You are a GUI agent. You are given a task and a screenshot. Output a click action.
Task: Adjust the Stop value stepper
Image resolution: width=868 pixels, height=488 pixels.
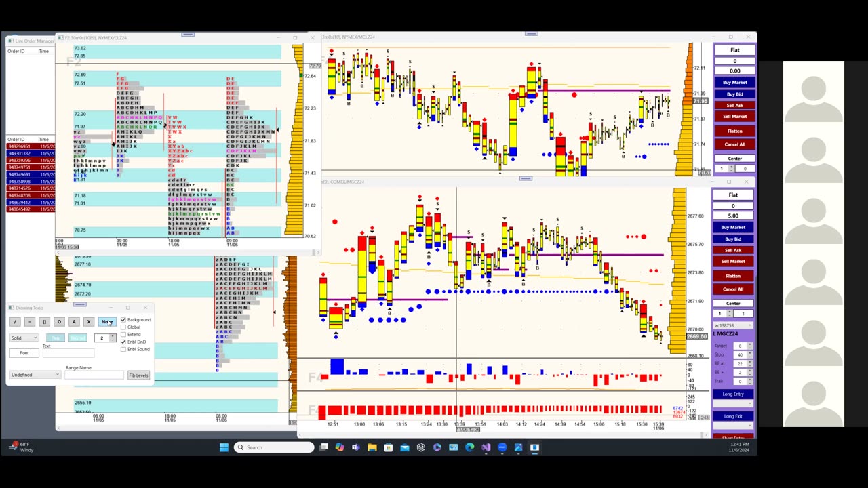tap(750, 354)
